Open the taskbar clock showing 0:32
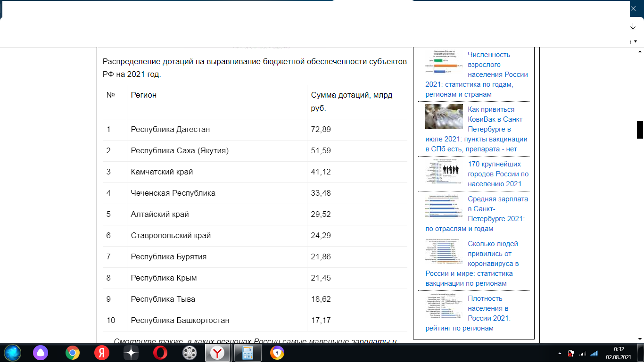Image resolution: width=644 pixels, height=364 pixels. pyautogui.click(x=619, y=353)
